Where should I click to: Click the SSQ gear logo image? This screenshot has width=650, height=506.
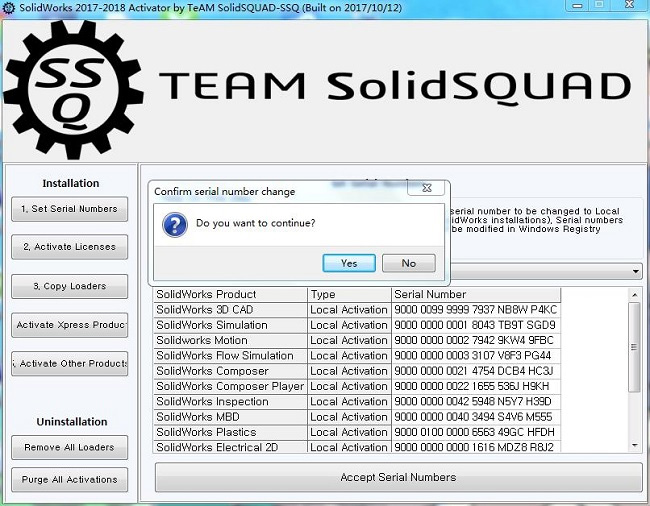pyautogui.click(x=73, y=89)
